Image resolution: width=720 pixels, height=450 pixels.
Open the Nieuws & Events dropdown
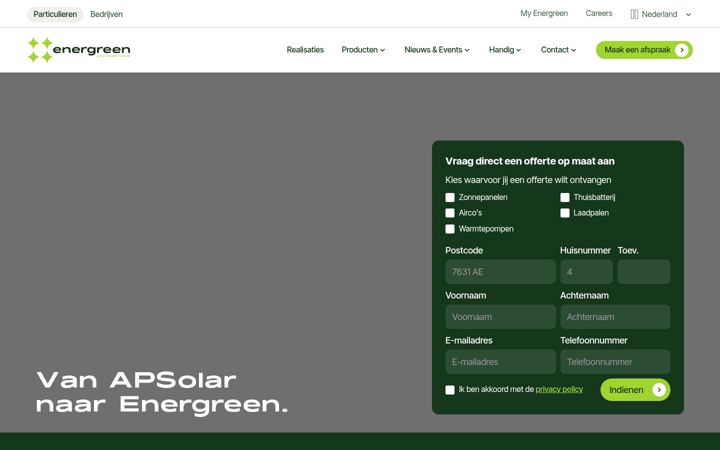tap(437, 50)
